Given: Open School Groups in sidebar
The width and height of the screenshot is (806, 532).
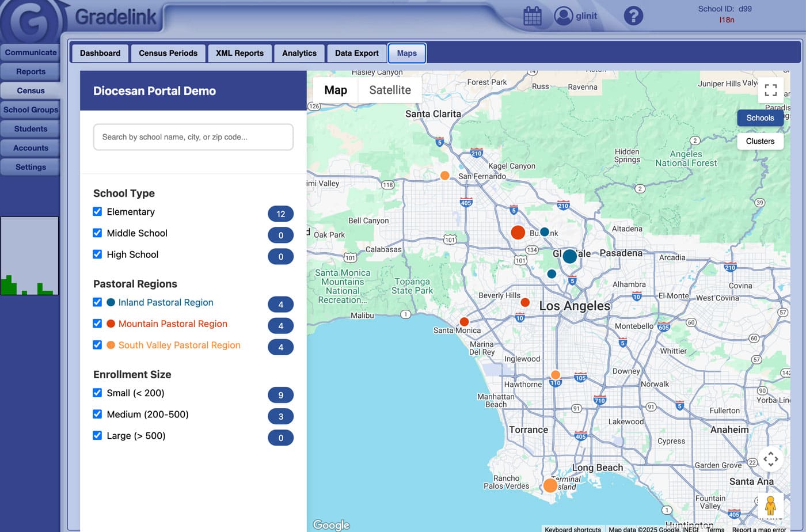Looking at the screenshot, I should [31, 109].
